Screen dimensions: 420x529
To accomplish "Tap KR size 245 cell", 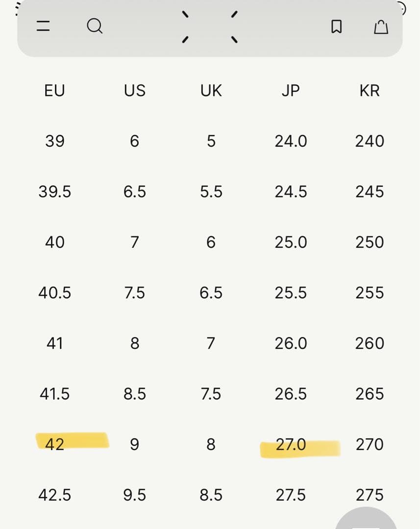I will [x=370, y=192].
